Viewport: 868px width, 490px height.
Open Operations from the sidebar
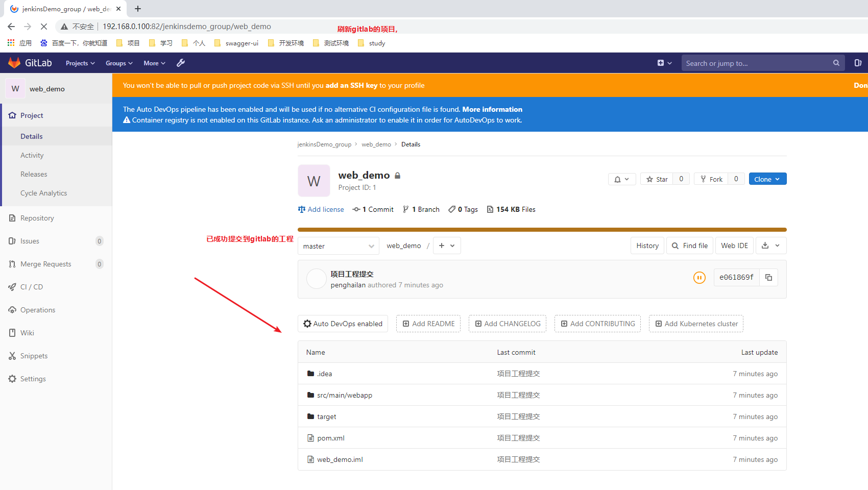(x=38, y=310)
